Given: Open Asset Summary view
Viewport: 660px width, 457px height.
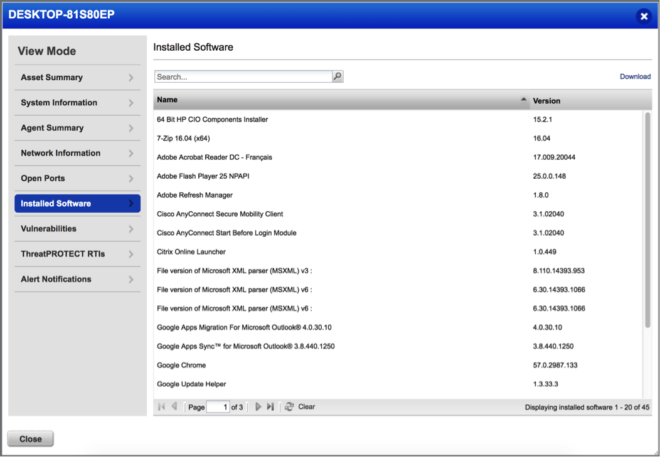Looking at the screenshot, I should pyautogui.click(x=77, y=77).
